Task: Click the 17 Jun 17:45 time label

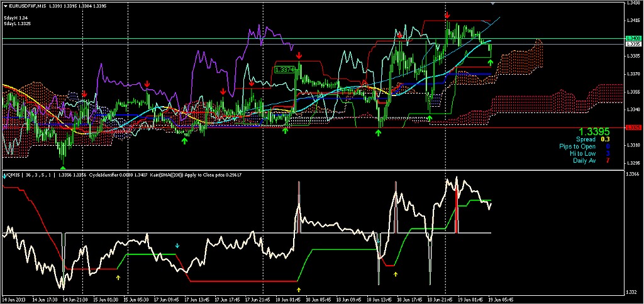Action: click(x=226, y=300)
